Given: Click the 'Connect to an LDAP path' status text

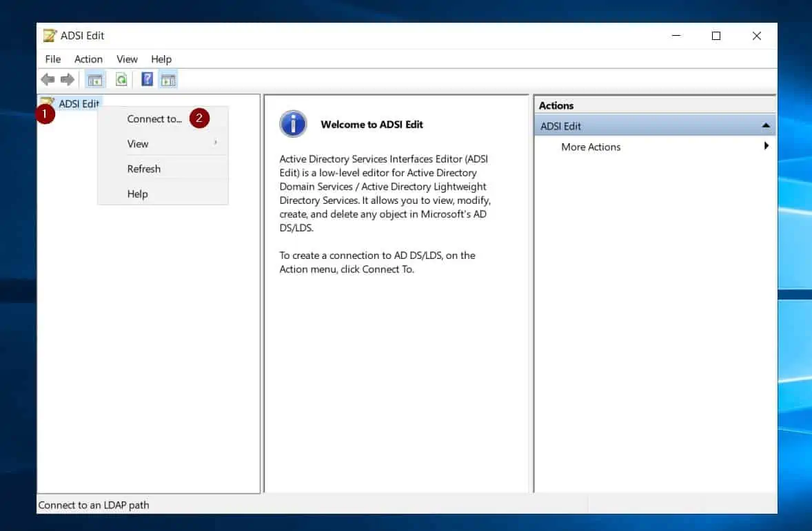Looking at the screenshot, I should click(94, 505).
